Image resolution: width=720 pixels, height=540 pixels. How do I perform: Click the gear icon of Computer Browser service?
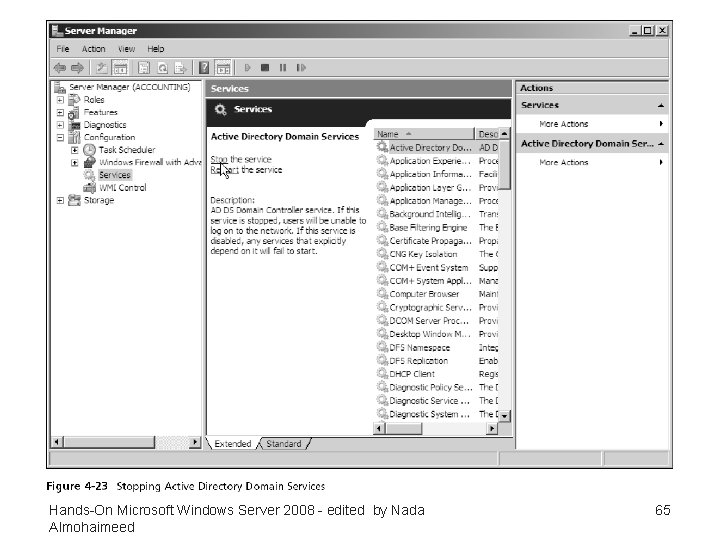point(382,293)
